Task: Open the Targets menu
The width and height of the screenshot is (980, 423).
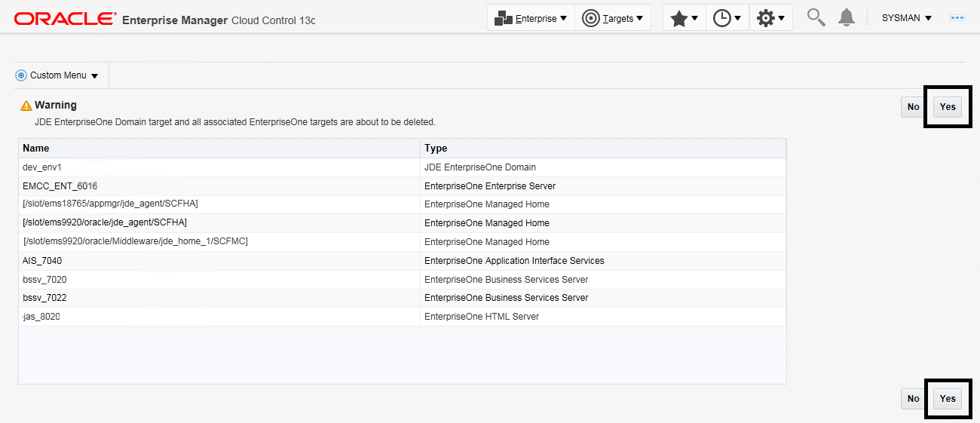Action: click(612, 18)
